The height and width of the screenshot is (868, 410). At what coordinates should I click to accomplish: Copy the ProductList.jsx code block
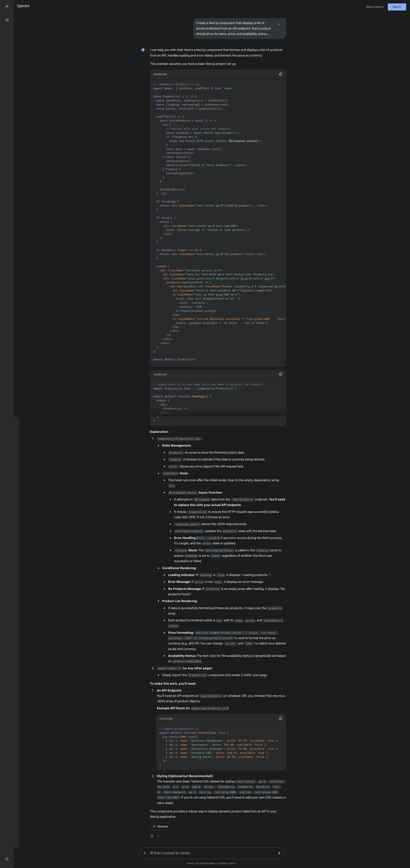(x=281, y=74)
